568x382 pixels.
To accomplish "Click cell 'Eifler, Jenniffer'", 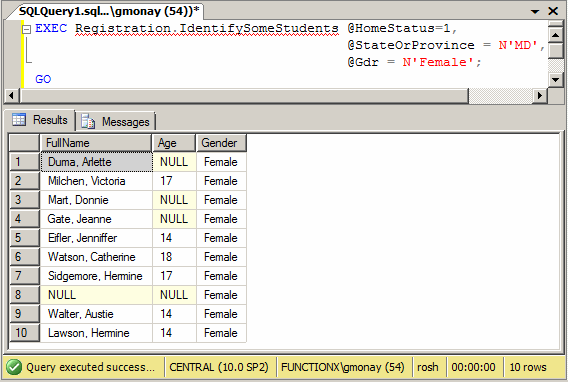I will point(96,238).
